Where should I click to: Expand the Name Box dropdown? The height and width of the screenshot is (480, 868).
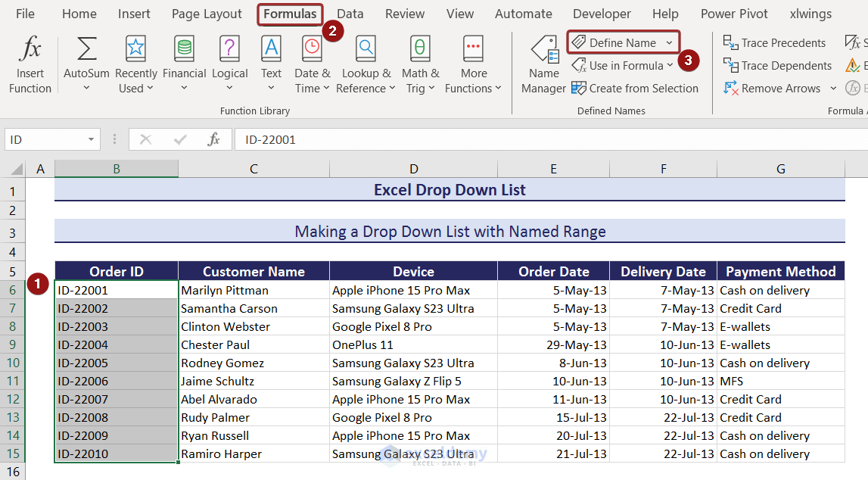coord(91,139)
